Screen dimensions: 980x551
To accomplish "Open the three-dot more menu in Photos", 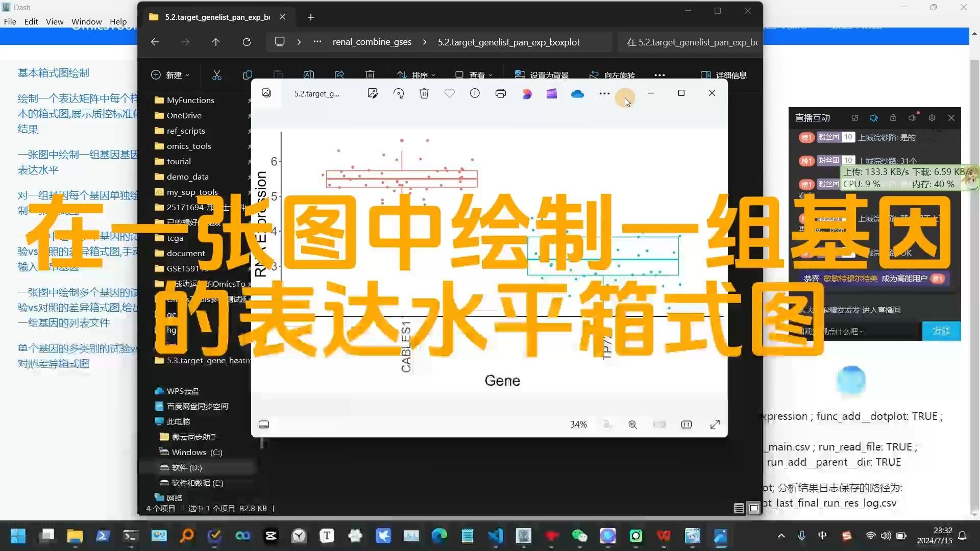I will 604,93.
